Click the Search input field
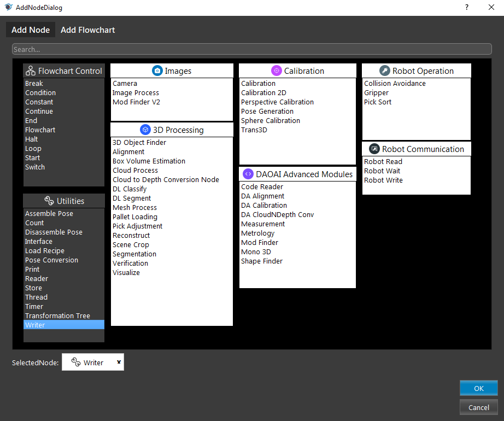The image size is (504, 421). [x=251, y=49]
